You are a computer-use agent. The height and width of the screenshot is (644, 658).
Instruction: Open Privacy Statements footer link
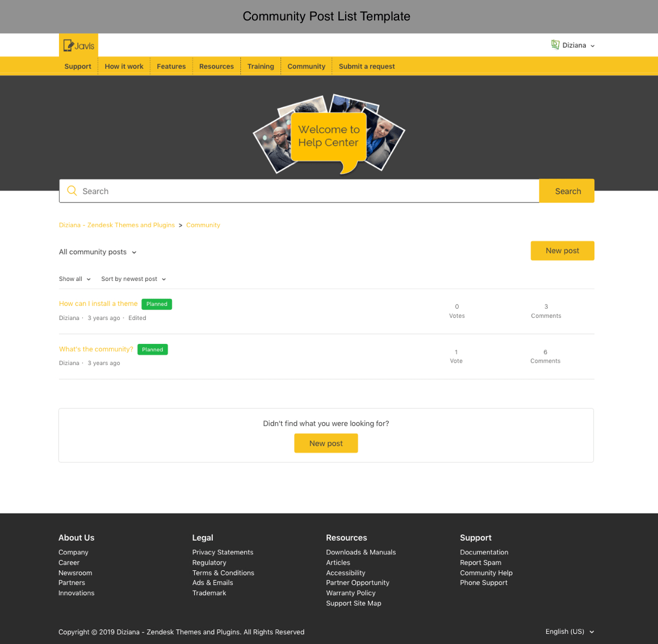(223, 552)
